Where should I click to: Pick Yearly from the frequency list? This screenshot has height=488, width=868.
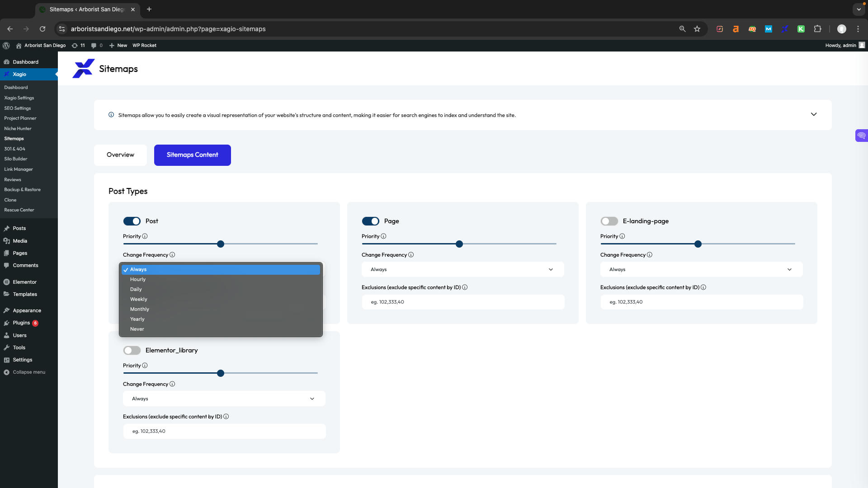(221, 319)
